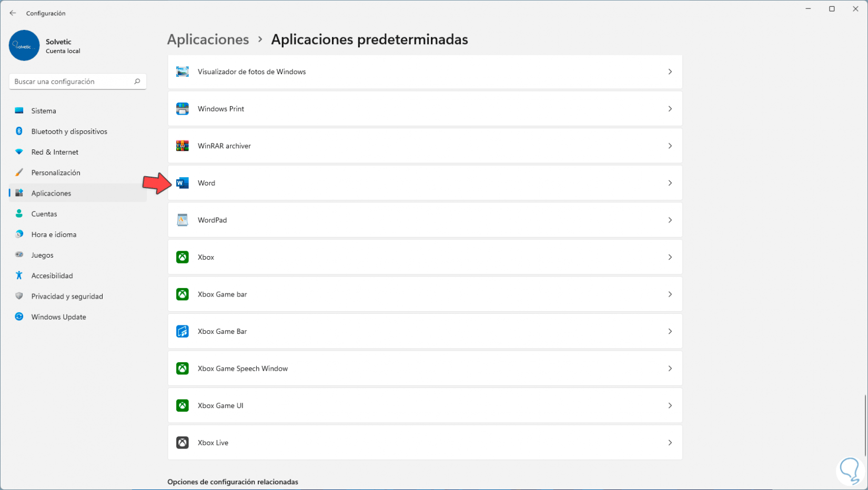Click the vertical scrollbar thumb

[x=865, y=426]
